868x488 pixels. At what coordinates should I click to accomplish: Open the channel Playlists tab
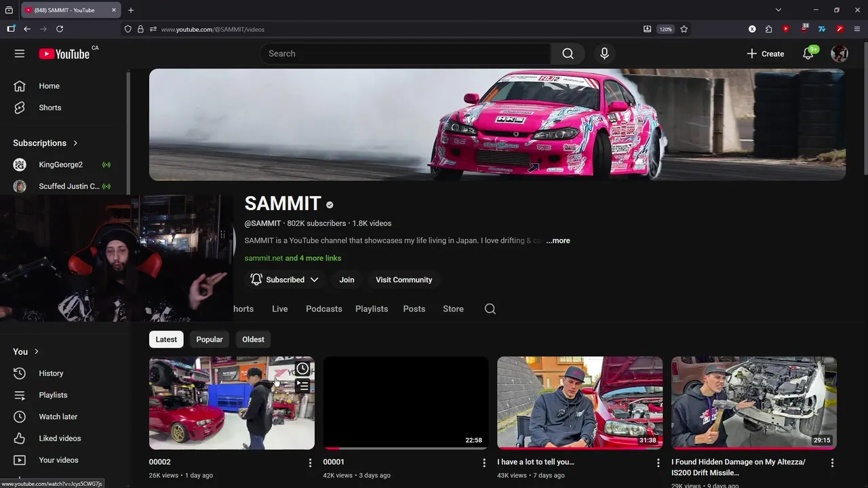tap(372, 309)
